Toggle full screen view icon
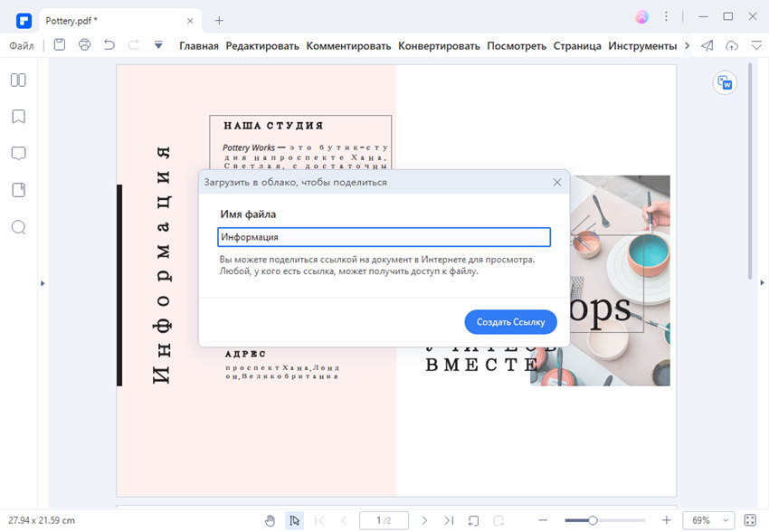Image resolution: width=769 pixels, height=532 pixels. click(x=750, y=520)
